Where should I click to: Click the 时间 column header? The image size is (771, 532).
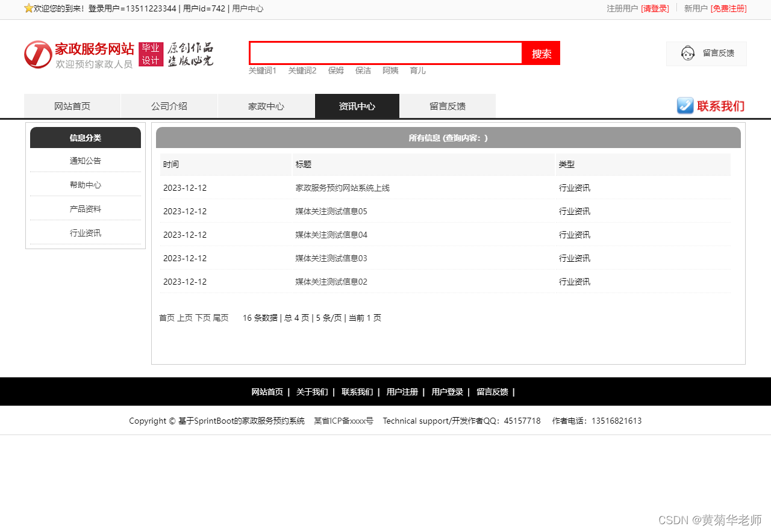pos(226,164)
